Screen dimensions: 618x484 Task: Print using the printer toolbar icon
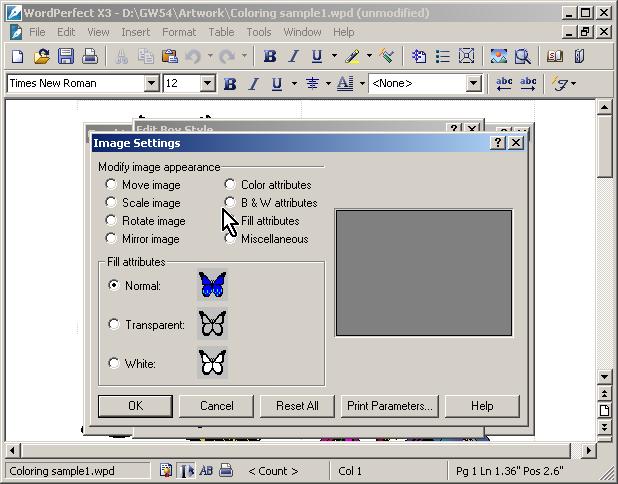(x=90, y=56)
